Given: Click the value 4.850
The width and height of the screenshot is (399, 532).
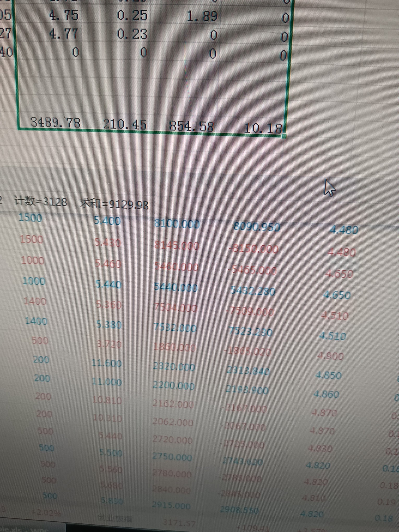Looking at the screenshot, I should [328, 375].
